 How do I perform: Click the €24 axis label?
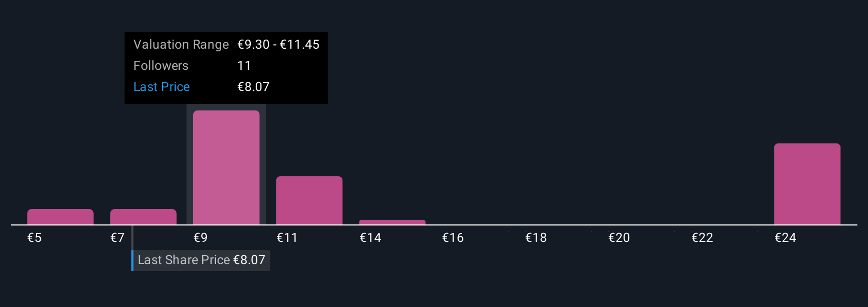pos(785,238)
